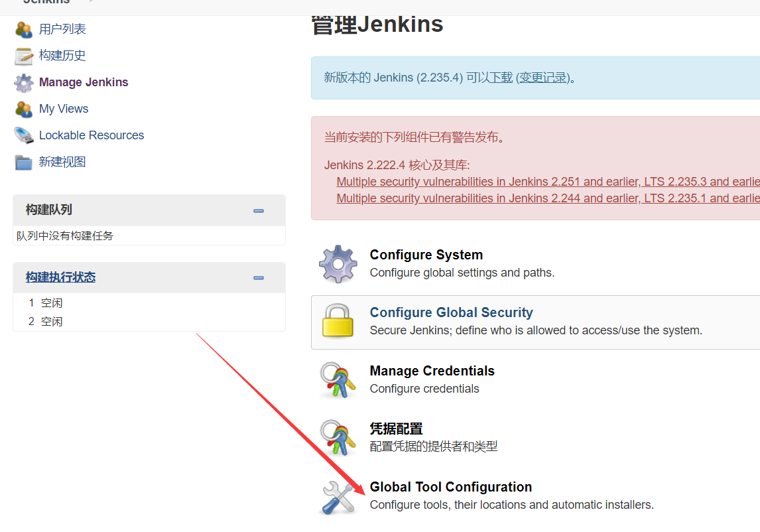Image resolution: width=760 pixels, height=532 pixels.
Task: Open the 变更记录 changelog link
Action: (x=543, y=78)
